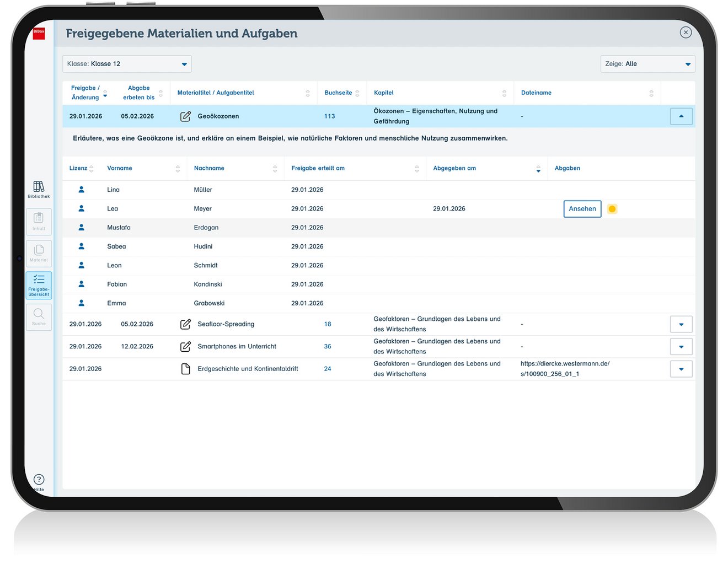The width and height of the screenshot is (728, 564).
Task: Collapse the Geoökozonen row details
Action: (681, 116)
